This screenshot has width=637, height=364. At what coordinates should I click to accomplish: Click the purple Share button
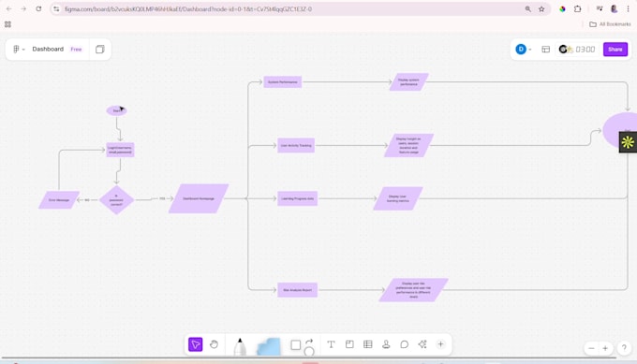615,49
